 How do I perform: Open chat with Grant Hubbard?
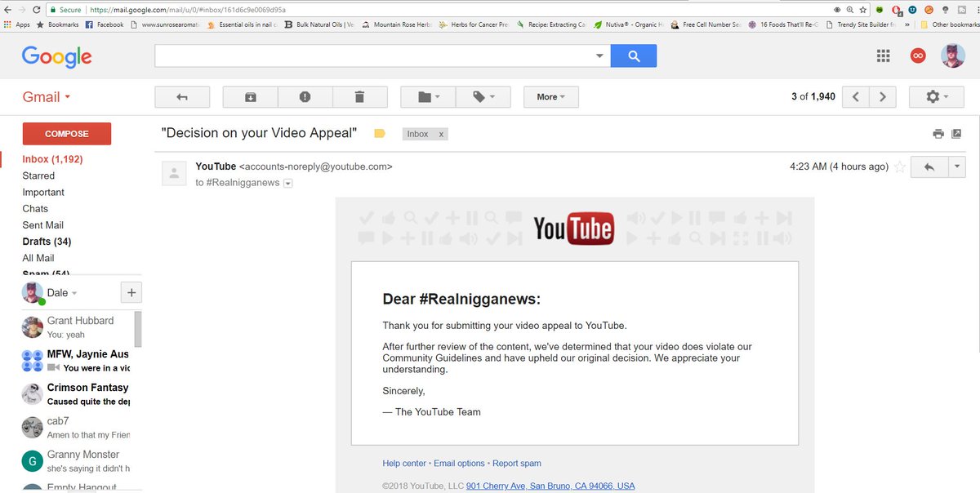(x=75, y=327)
